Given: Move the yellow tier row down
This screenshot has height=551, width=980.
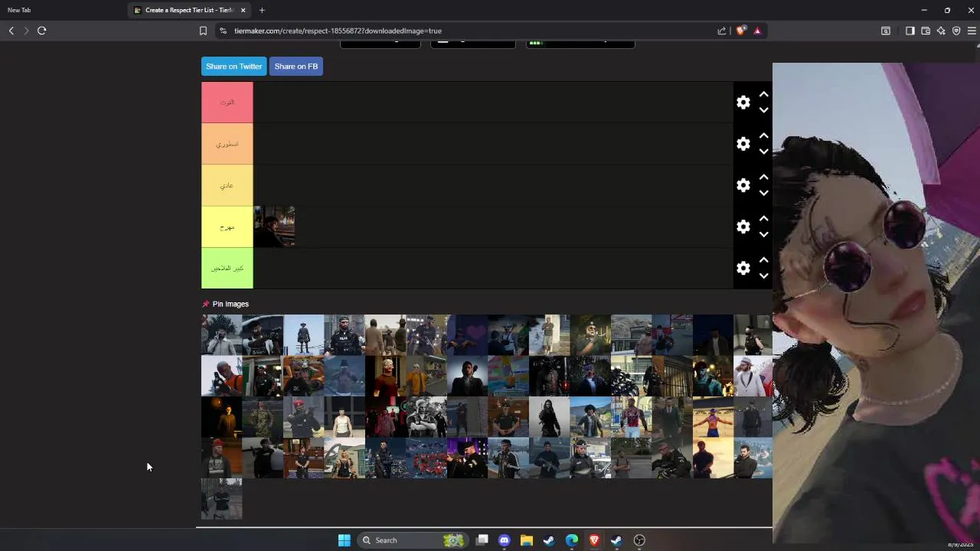Looking at the screenshot, I should 763,234.
